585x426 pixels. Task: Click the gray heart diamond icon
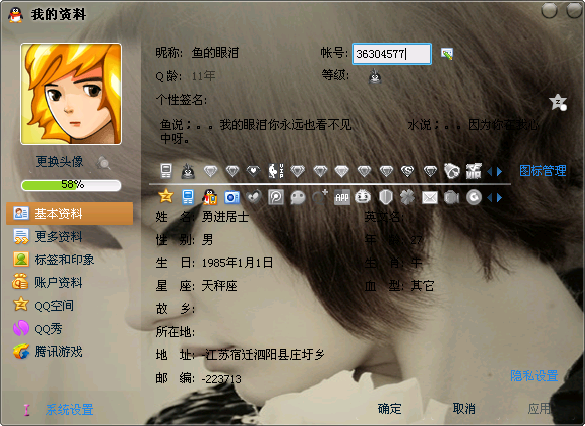[x=253, y=171]
